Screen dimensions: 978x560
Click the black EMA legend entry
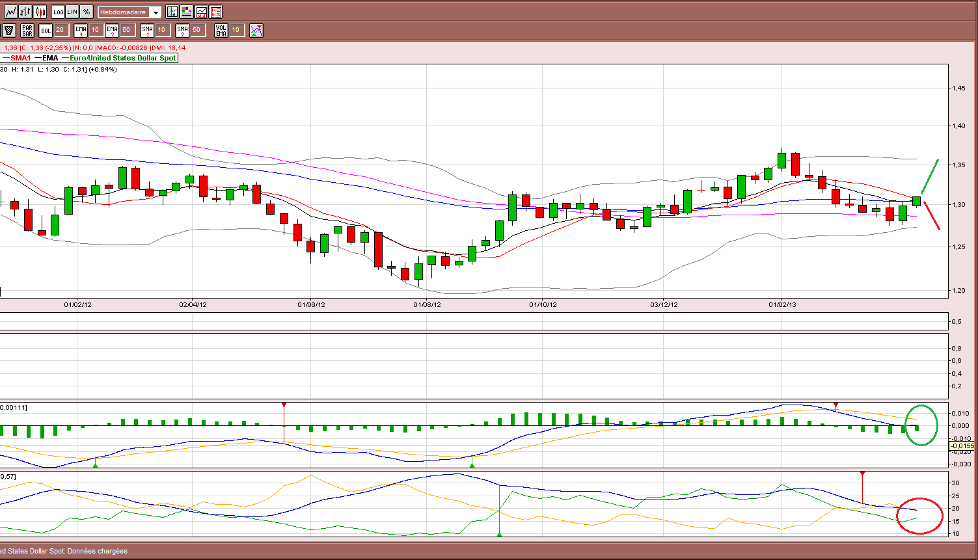(x=46, y=58)
